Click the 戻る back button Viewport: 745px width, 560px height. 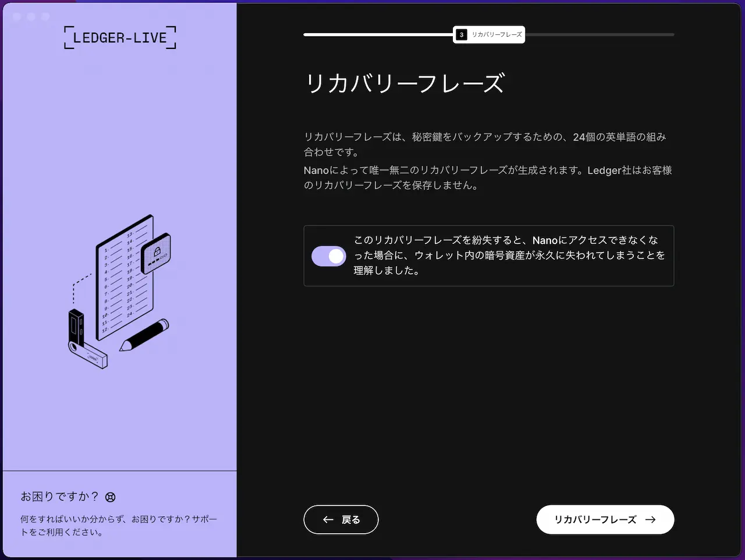[341, 519]
